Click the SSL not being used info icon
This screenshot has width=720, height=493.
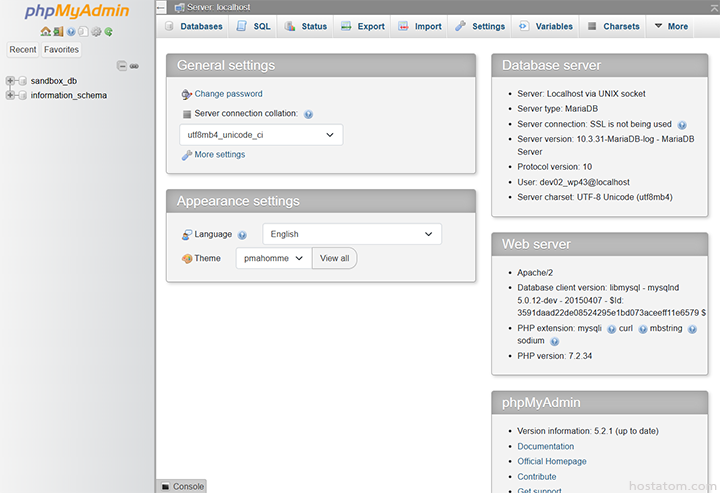(x=682, y=125)
